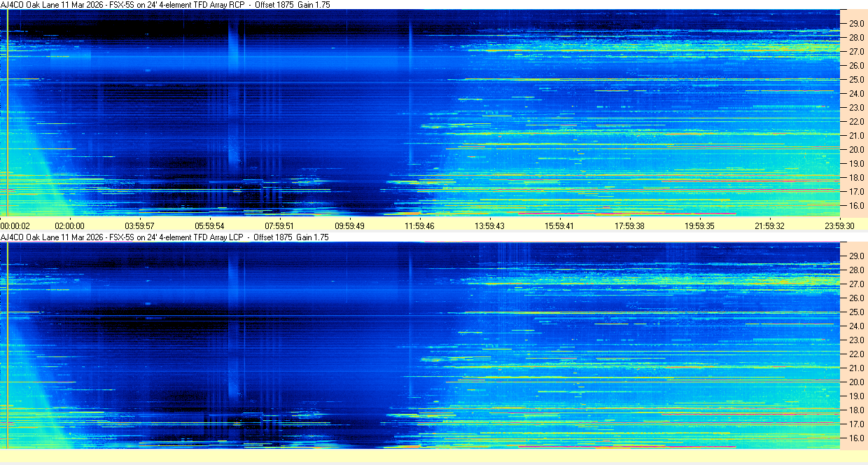Pick the 07:59:51 time axis label

[279, 225]
